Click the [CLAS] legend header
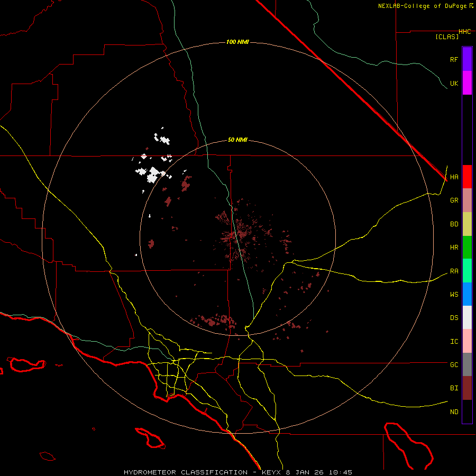This screenshot has width=476, height=476. 446,36
